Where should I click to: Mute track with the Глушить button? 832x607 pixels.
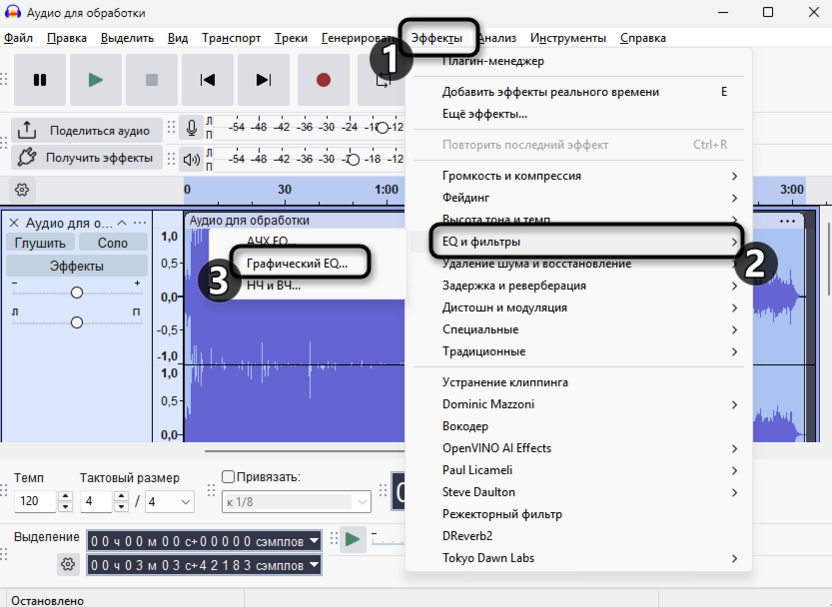tap(40, 243)
